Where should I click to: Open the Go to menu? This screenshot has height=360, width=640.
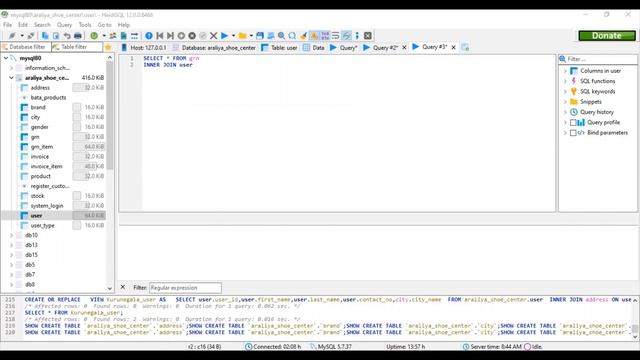[104, 25]
